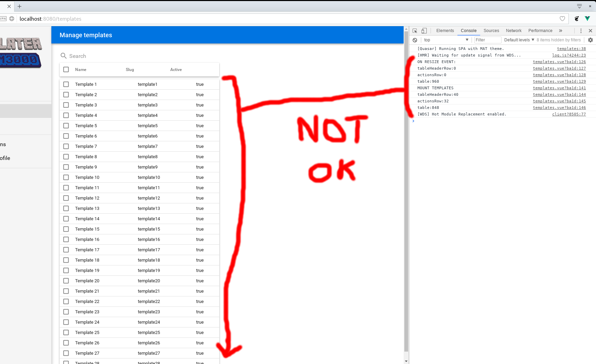Expand more DevTools tabs chevron
The height and width of the screenshot is (364, 596).
pos(560,31)
